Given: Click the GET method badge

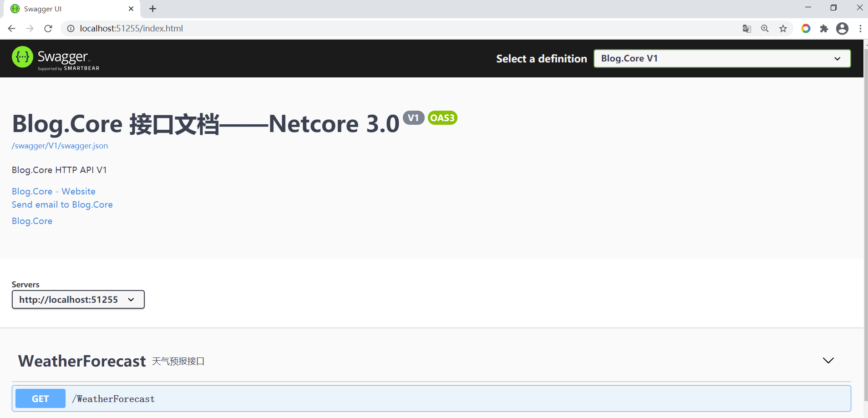Looking at the screenshot, I should tap(41, 399).
